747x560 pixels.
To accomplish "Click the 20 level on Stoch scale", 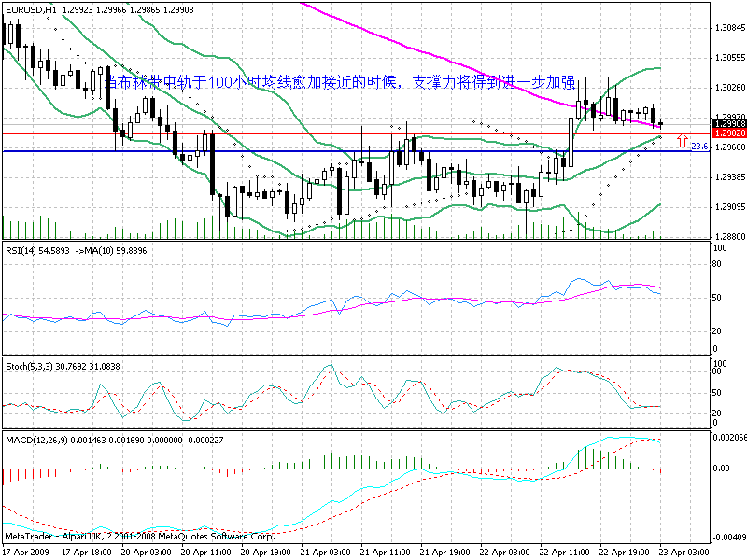I will click(716, 413).
